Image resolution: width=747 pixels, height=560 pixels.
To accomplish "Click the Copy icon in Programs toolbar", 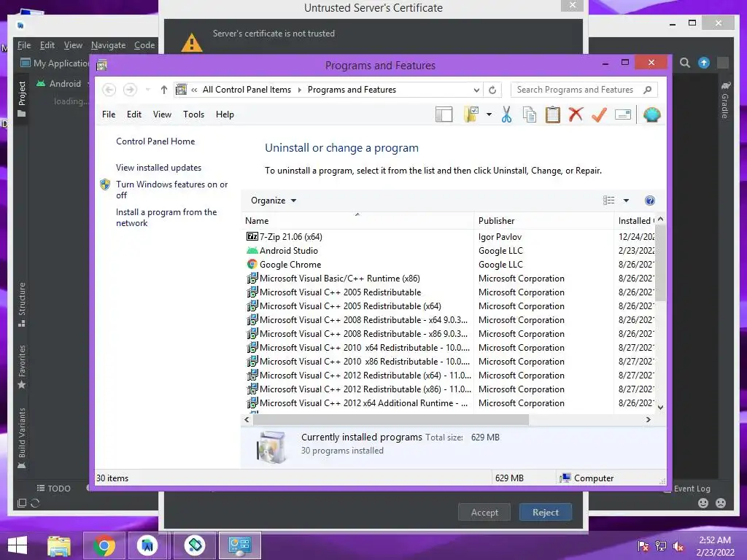I will pos(530,114).
